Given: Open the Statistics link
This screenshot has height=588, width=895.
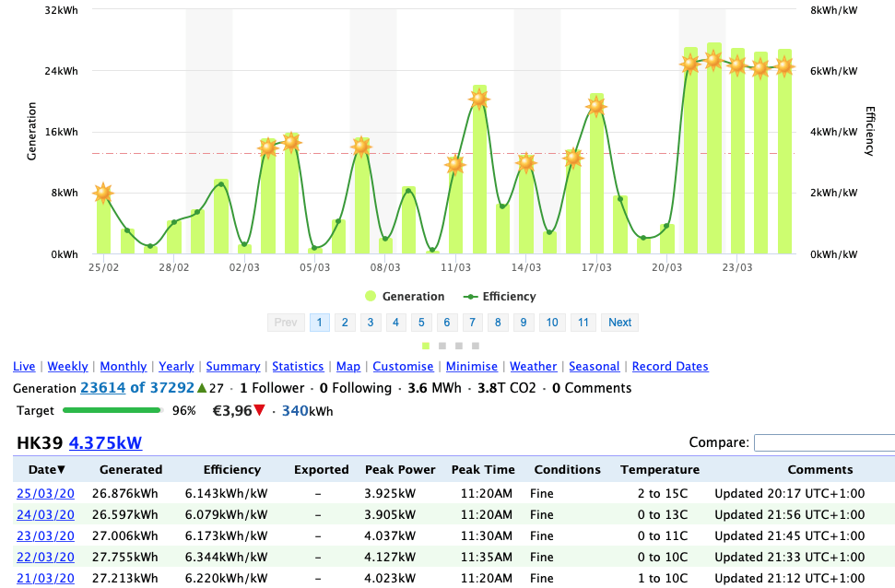Looking at the screenshot, I should pos(298,367).
